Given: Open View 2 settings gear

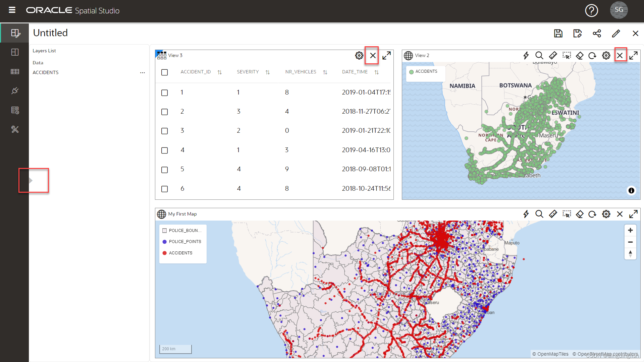Looking at the screenshot, I should click(x=606, y=55).
